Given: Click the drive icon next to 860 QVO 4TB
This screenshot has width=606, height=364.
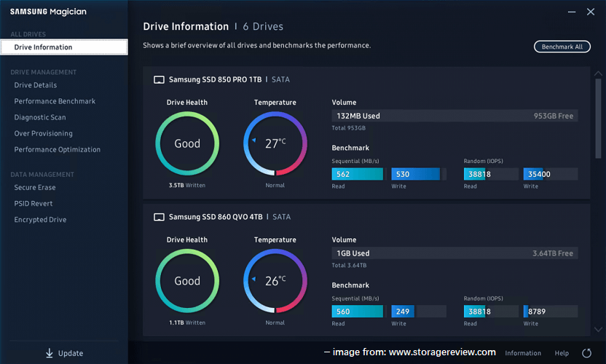Looking at the screenshot, I should tap(159, 217).
